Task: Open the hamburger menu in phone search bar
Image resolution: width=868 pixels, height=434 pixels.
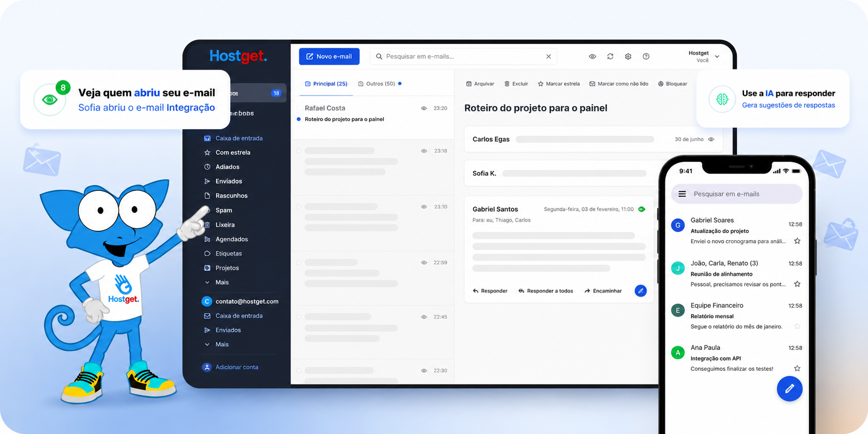Action: coord(682,194)
